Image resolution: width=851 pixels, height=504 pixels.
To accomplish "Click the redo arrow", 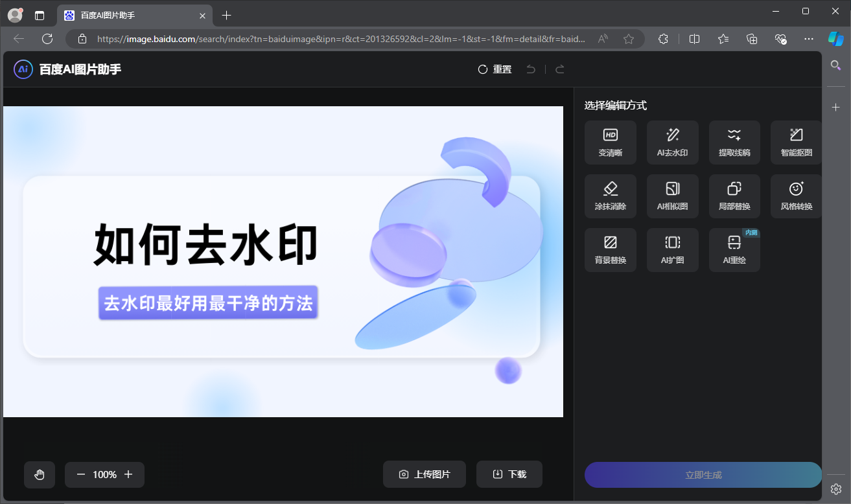I will coord(559,69).
